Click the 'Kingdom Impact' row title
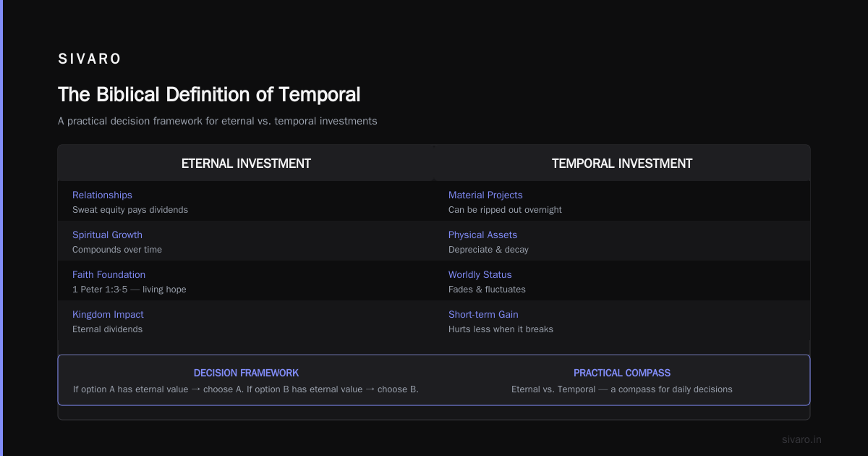 pyautogui.click(x=108, y=314)
